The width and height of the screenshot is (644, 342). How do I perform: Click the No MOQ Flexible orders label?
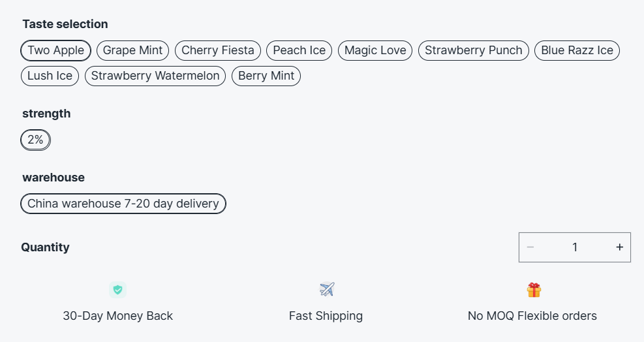point(532,316)
